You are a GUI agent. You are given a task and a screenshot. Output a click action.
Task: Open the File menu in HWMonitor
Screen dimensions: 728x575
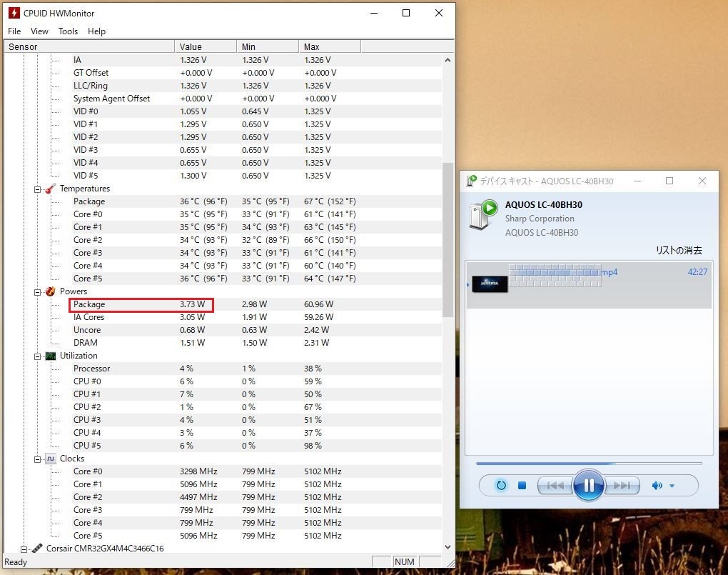14,31
